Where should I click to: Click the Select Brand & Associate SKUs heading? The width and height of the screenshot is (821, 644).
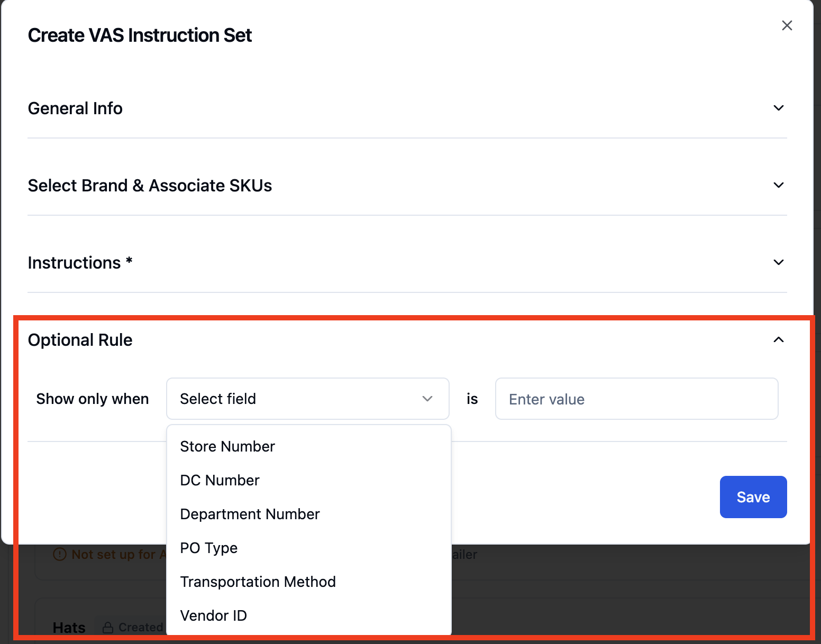[150, 186]
